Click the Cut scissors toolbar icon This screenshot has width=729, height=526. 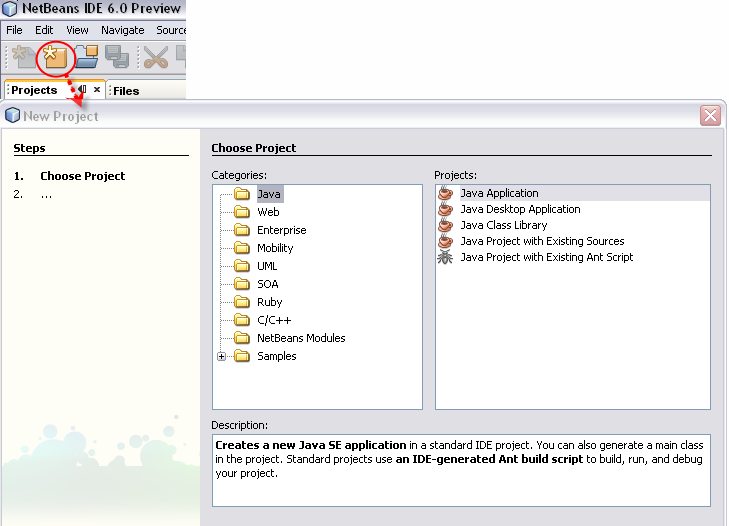click(x=156, y=57)
